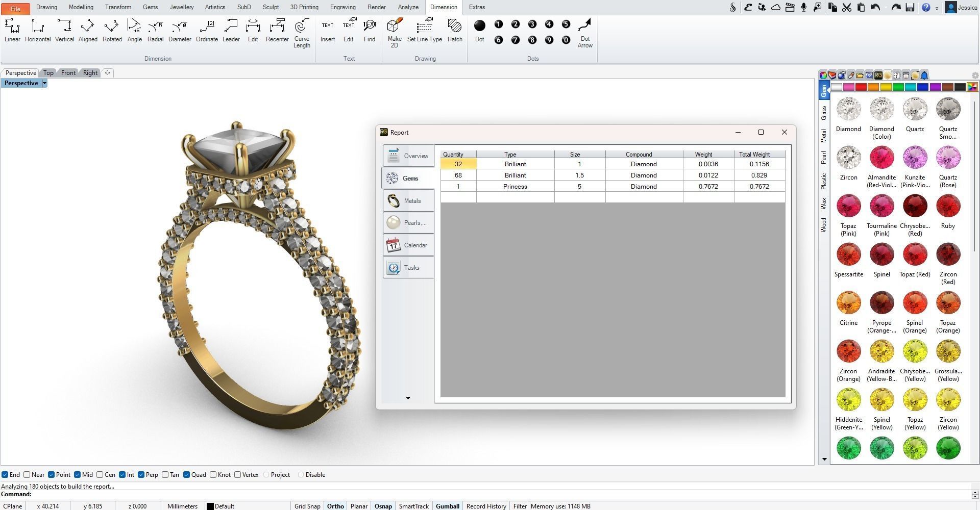
Task: Open the Tasks section in Report
Action: (408, 267)
